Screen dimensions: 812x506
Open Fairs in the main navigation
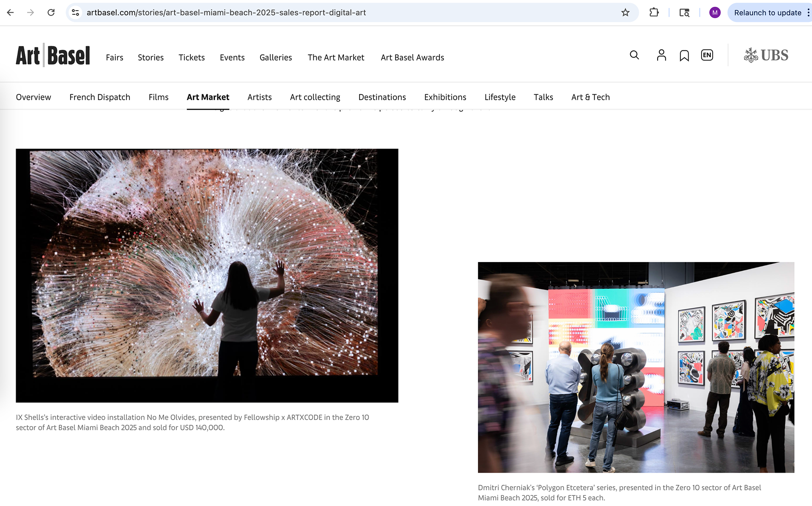pyautogui.click(x=114, y=57)
